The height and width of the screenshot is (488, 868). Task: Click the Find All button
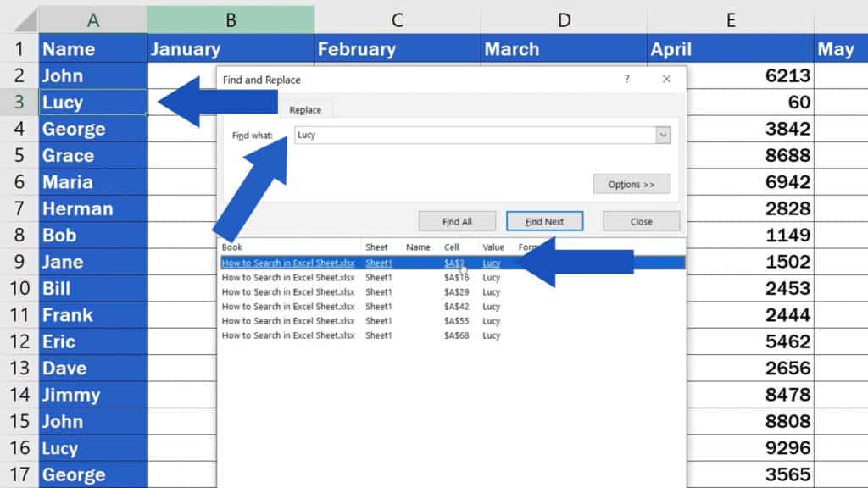coord(457,220)
